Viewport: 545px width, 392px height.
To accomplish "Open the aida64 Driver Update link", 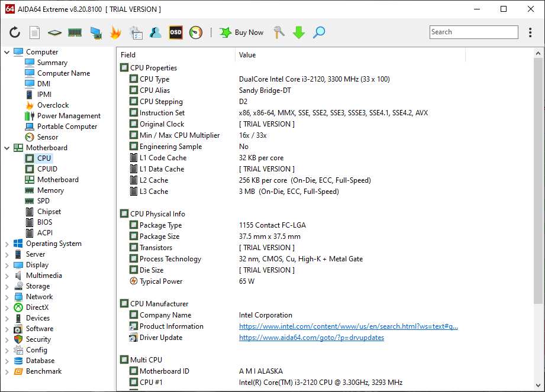I will coord(311,338).
